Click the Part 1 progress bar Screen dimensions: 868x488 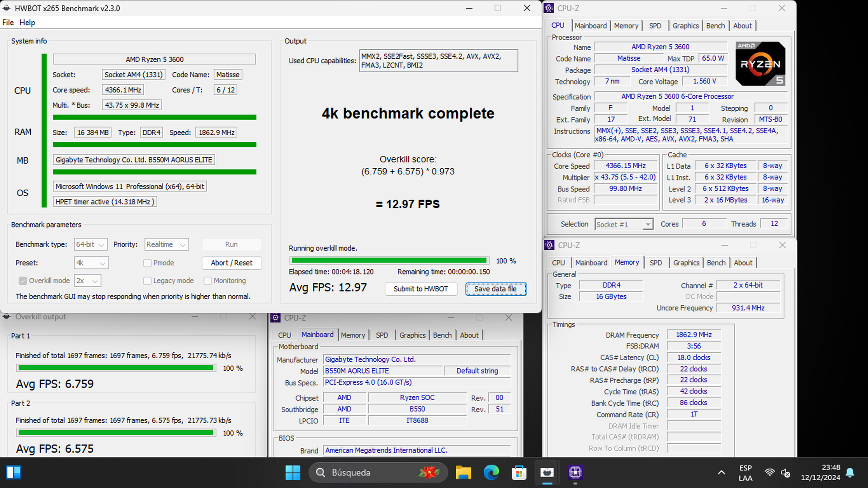coord(116,368)
